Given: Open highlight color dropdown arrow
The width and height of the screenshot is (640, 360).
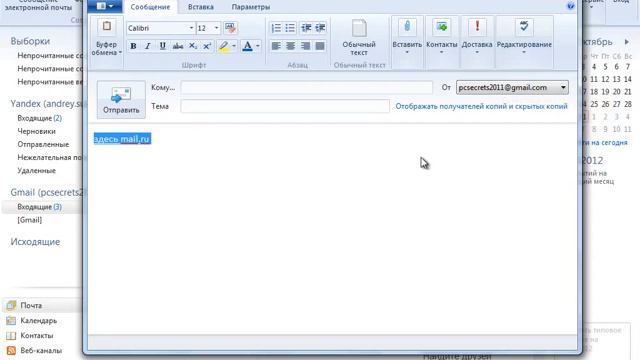Looking at the screenshot, I should click(234, 46).
